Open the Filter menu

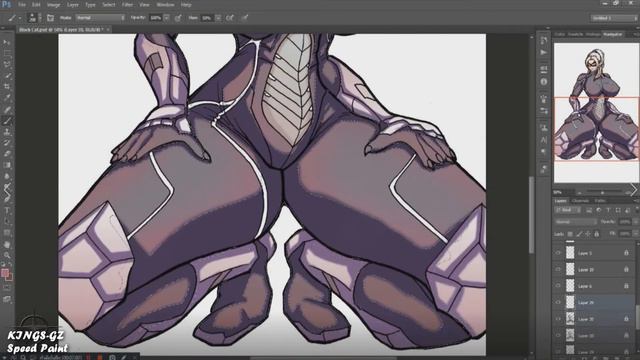pyautogui.click(x=127, y=5)
